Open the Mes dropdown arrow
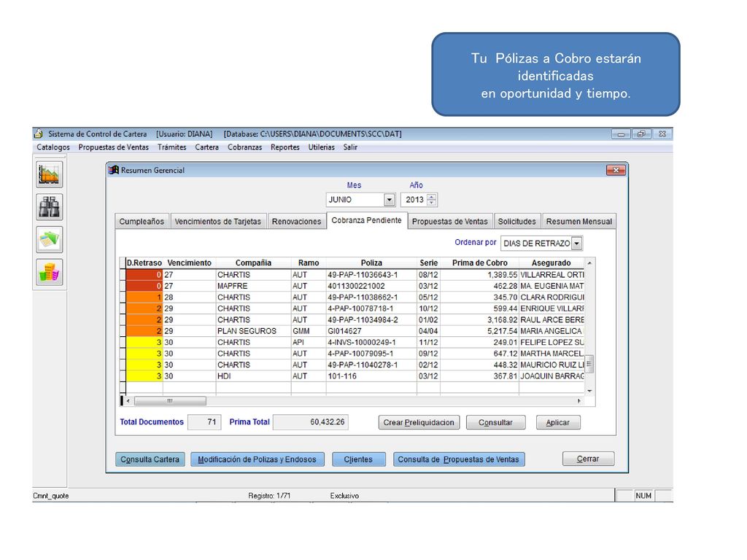Image resolution: width=747 pixels, height=560 pixels. [390, 200]
